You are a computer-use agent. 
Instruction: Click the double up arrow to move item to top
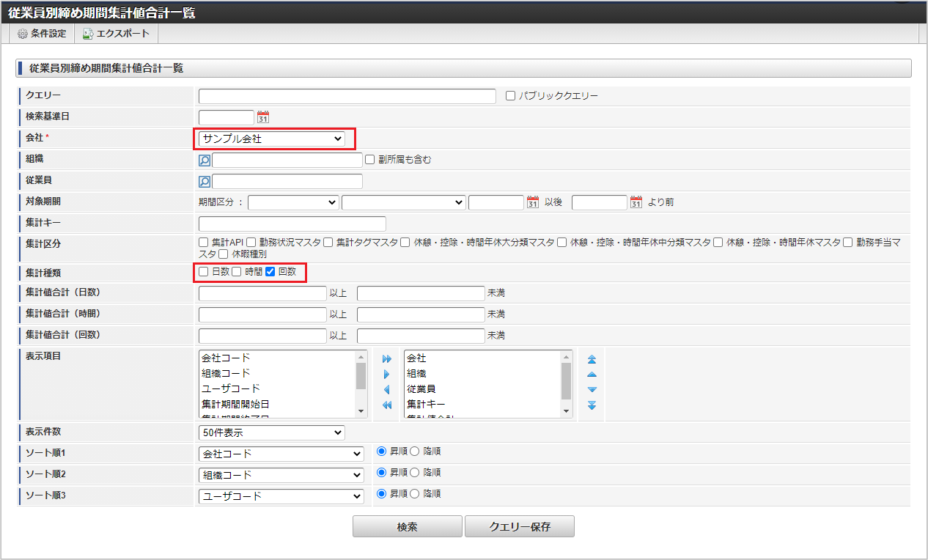coord(591,358)
